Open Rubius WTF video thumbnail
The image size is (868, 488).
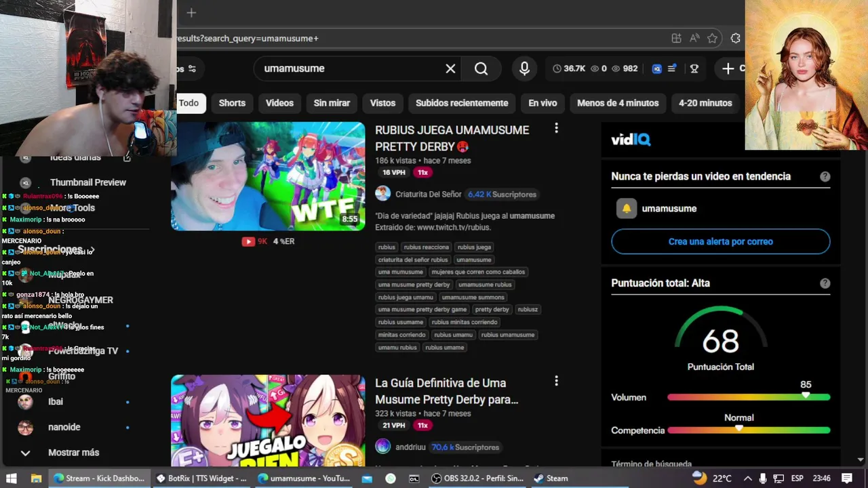(x=268, y=176)
